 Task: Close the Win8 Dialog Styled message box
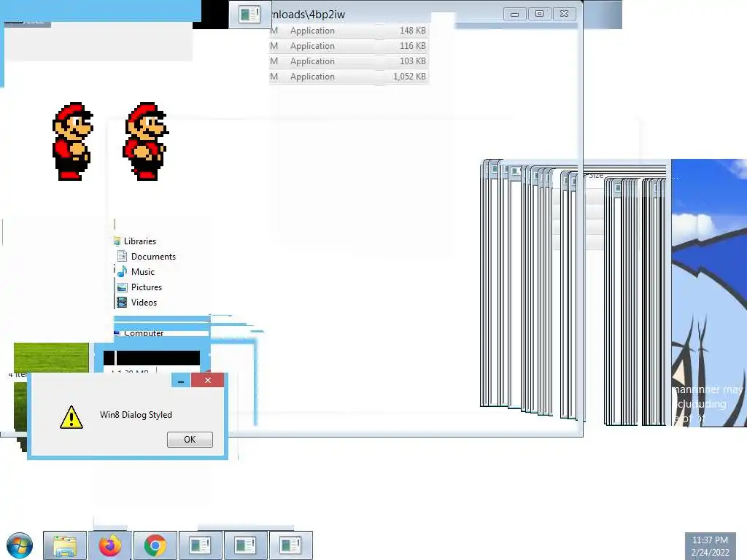(208, 380)
